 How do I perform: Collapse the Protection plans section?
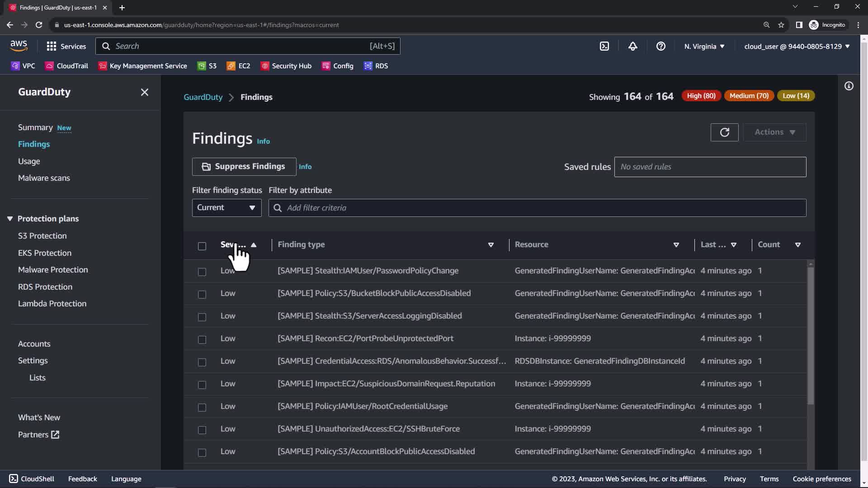tap(10, 219)
